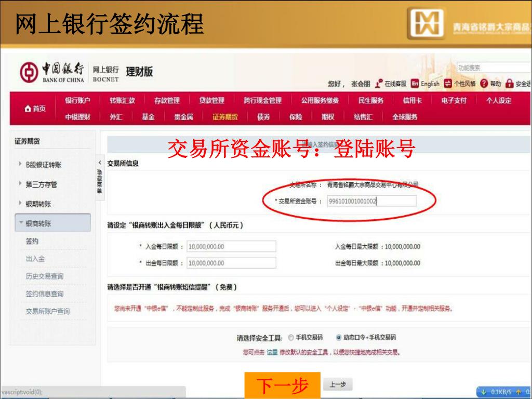Open 贵金属 menu
Image resolution: width=532 pixels, height=399 pixels.
click(x=183, y=117)
